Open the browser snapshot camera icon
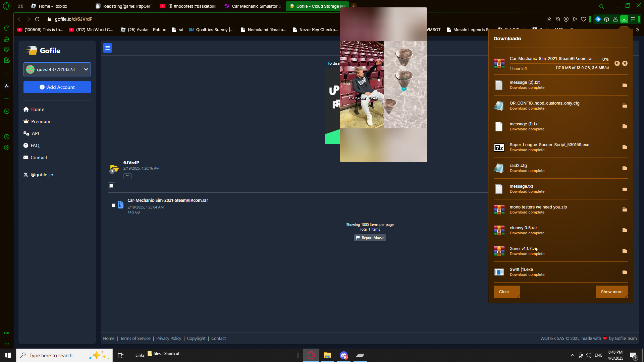The image size is (644, 362). [x=557, y=19]
